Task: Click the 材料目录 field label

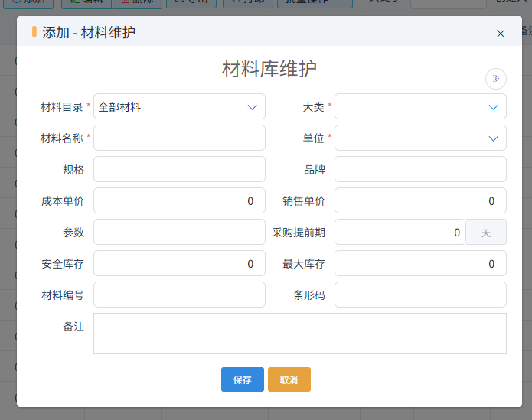Action: click(61, 107)
